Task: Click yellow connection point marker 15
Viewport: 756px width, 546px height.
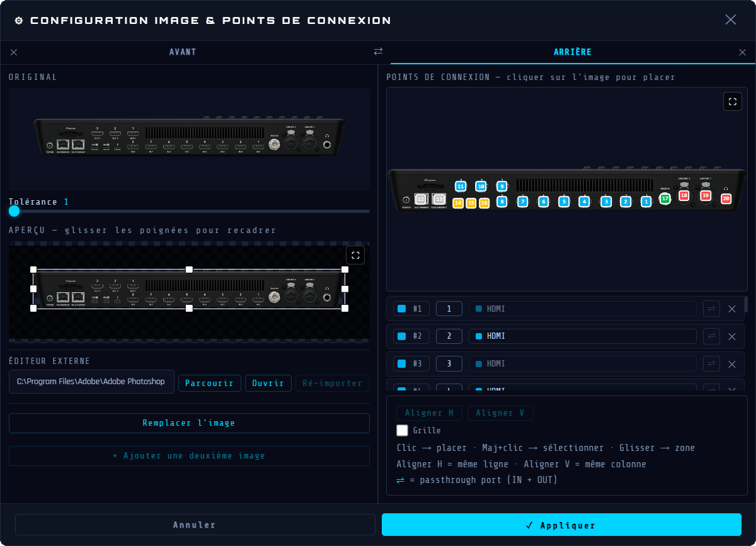Action: point(471,203)
